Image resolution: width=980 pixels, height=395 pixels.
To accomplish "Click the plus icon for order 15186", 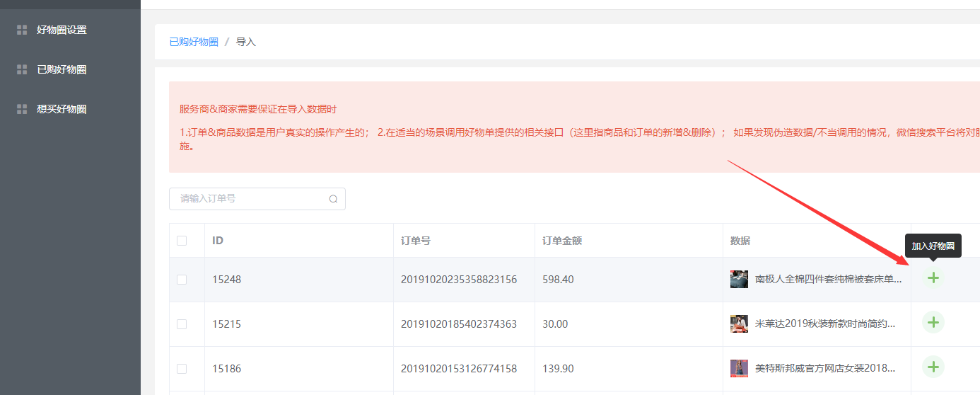I will pos(933,367).
